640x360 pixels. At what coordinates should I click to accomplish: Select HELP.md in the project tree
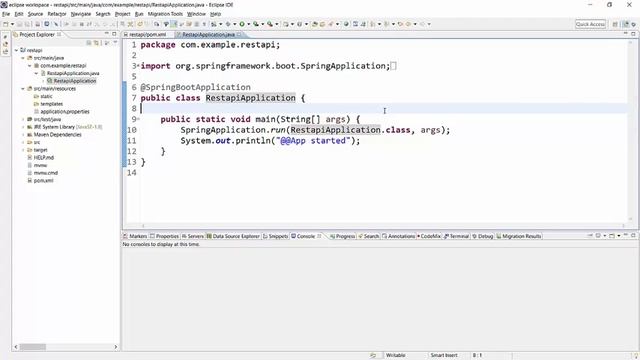coord(44,158)
